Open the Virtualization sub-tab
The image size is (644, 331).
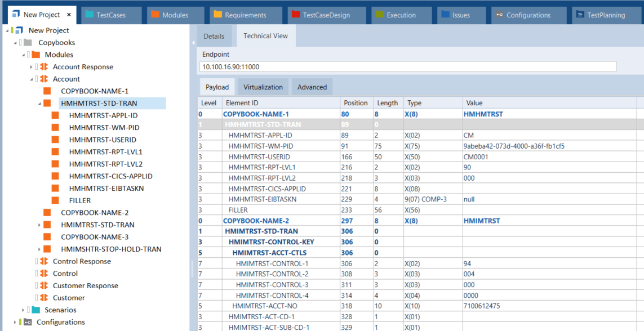(x=263, y=87)
